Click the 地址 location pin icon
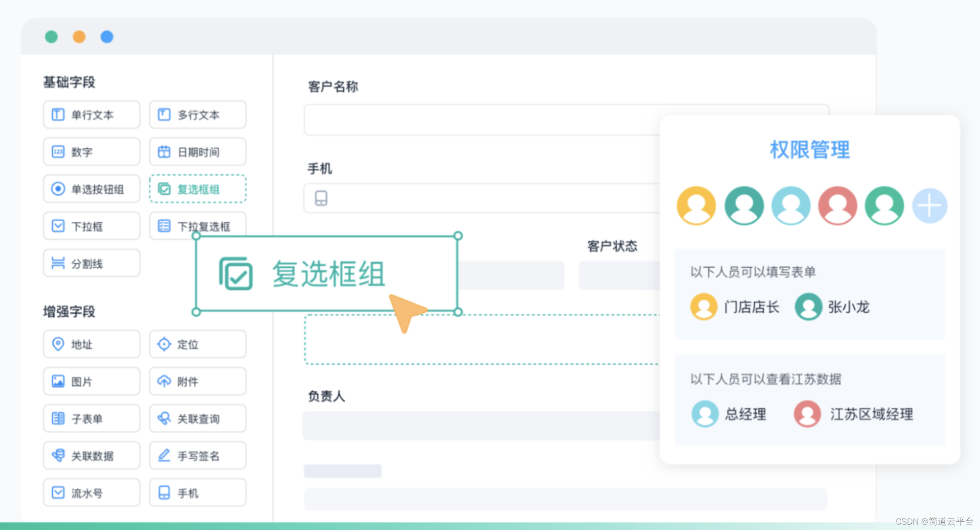The image size is (980, 530). click(x=58, y=344)
